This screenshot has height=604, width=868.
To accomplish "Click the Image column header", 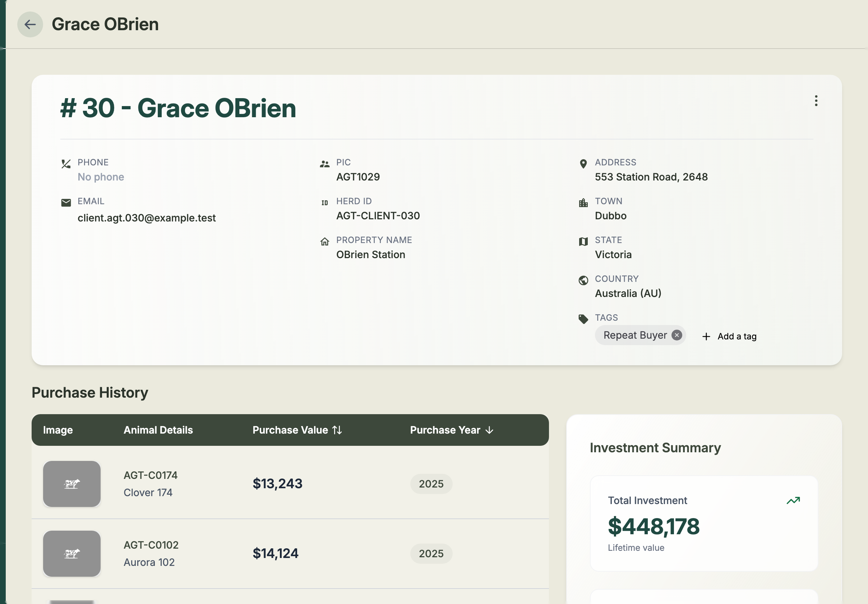I will 58,430.
